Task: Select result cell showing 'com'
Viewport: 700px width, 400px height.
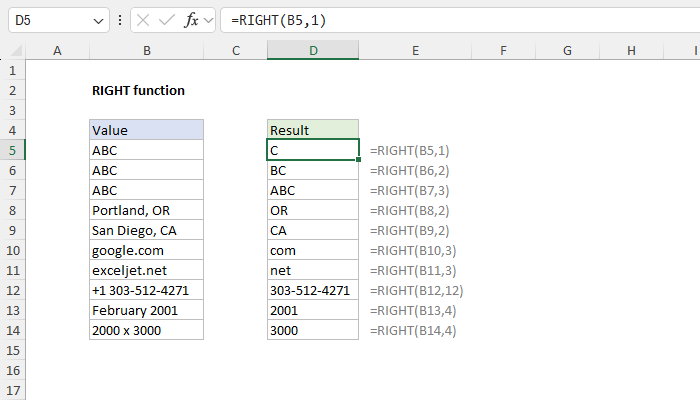Action: click(x=313, y=250)
